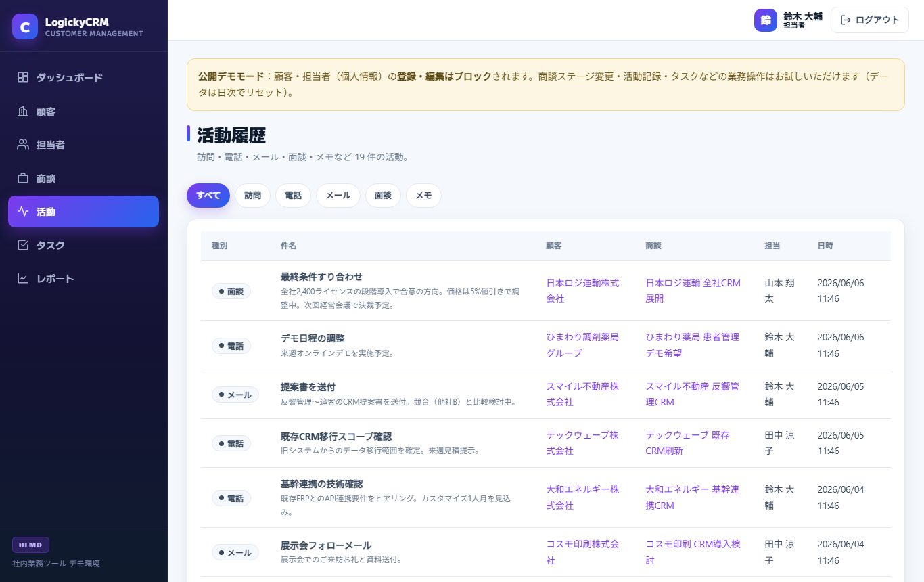Click the briefcase icon next to 商談

point(23,178)
